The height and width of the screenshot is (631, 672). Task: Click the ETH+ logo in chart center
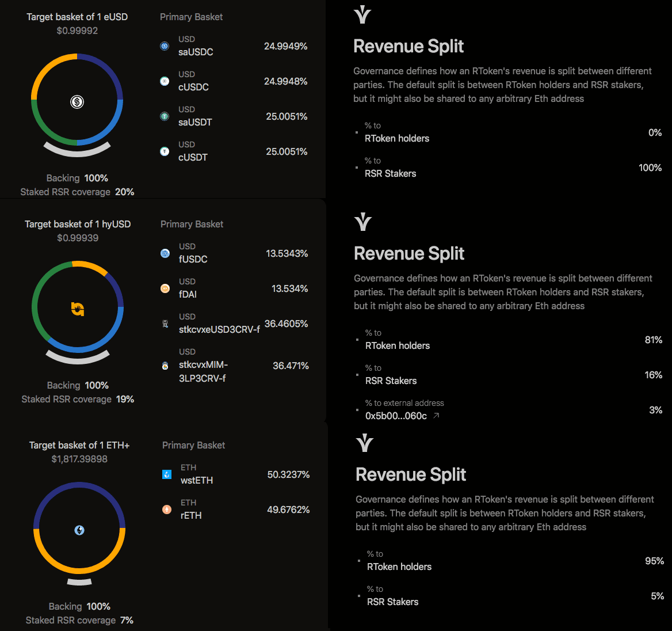click(x=79, y=530)
